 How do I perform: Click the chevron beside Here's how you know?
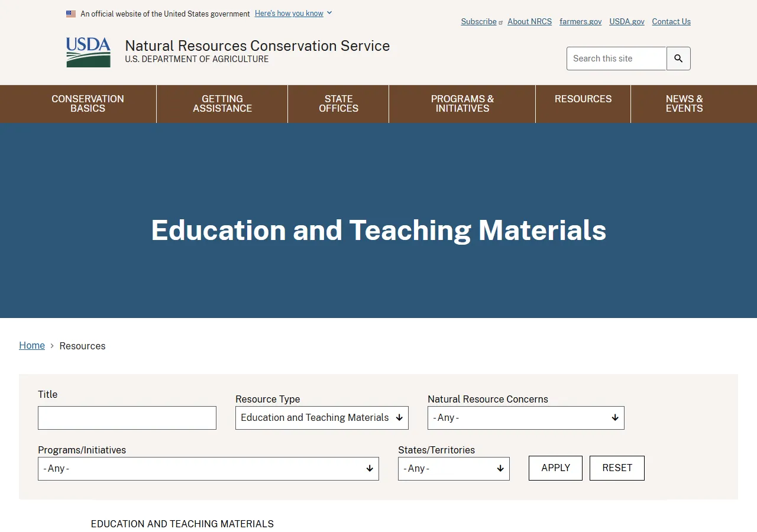tap(329, 12)
